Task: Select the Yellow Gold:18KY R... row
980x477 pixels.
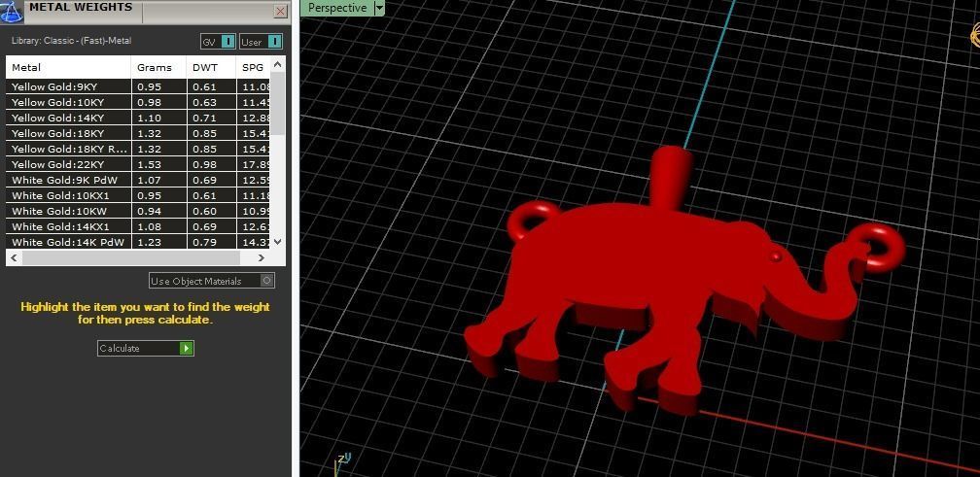Action: 139,150
